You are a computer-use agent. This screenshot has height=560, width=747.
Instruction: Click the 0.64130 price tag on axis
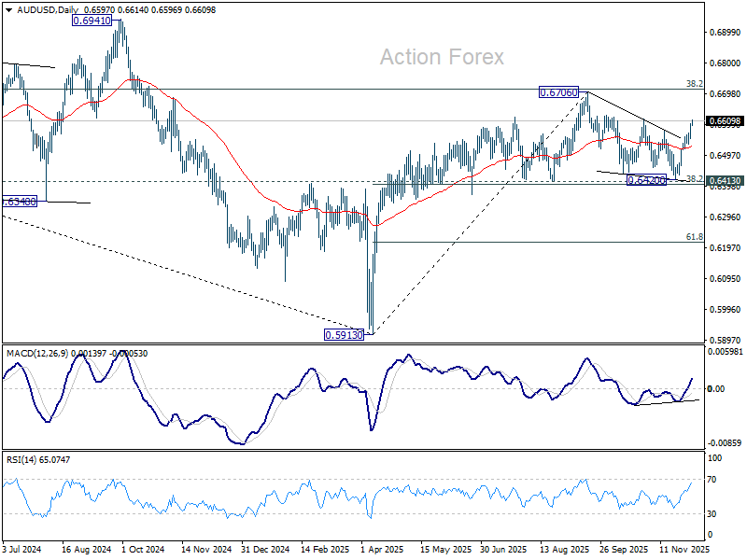click(x=726, y=180)
